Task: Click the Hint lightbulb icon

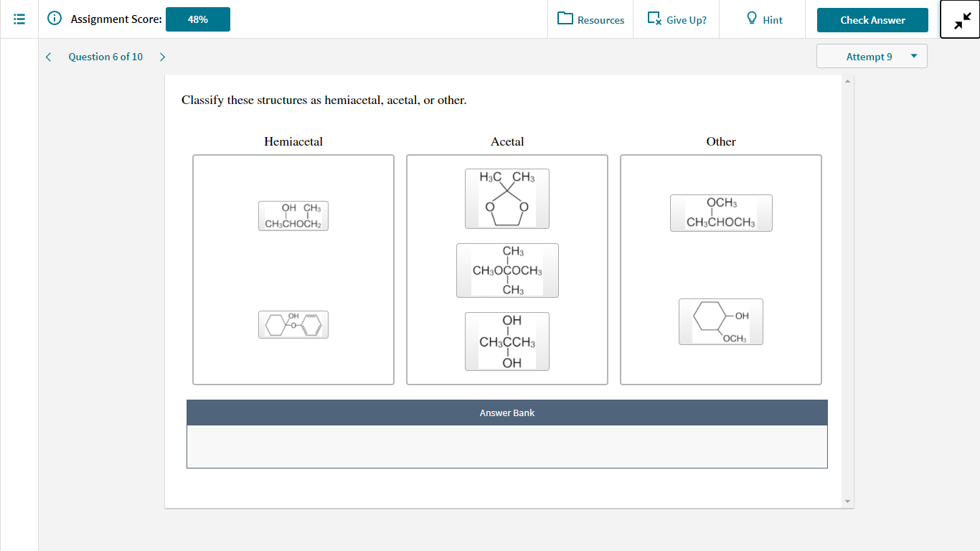Action: point(750,19)
